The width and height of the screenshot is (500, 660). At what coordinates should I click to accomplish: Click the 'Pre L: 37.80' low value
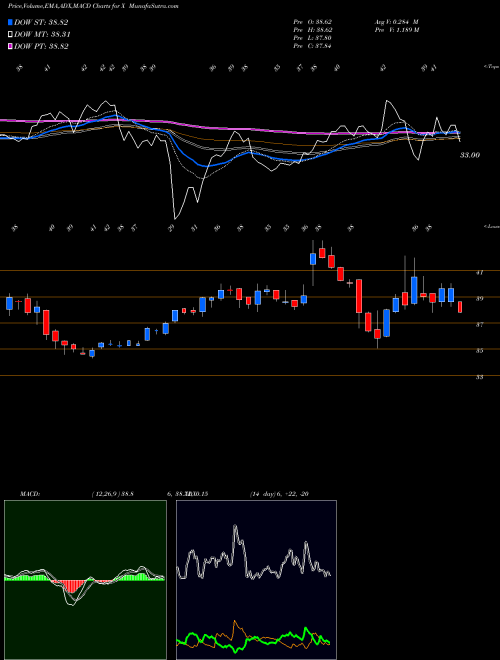point(313,38)
